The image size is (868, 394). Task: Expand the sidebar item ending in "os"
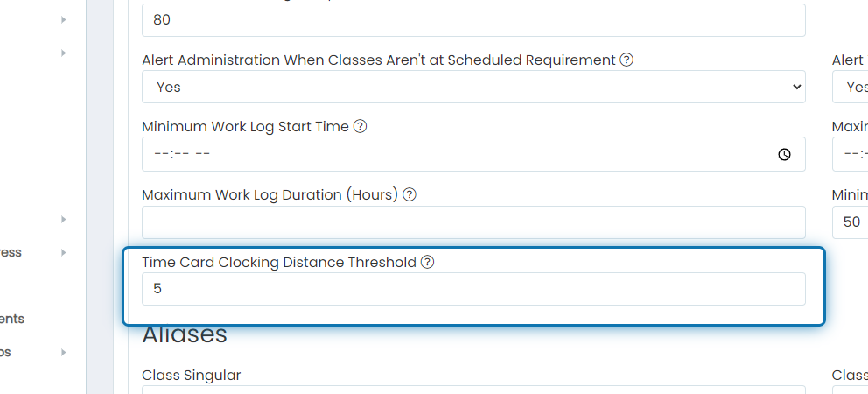(x=64, y=353)
